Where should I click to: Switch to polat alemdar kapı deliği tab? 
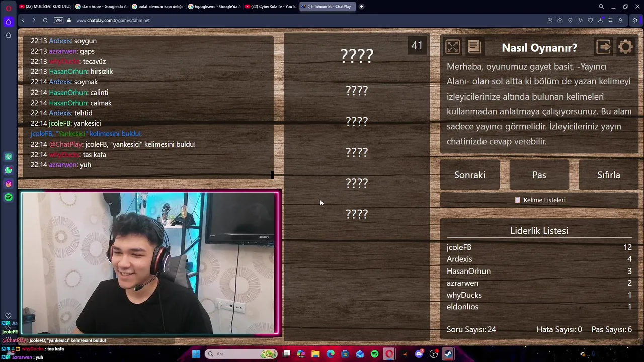pos(158,7)
